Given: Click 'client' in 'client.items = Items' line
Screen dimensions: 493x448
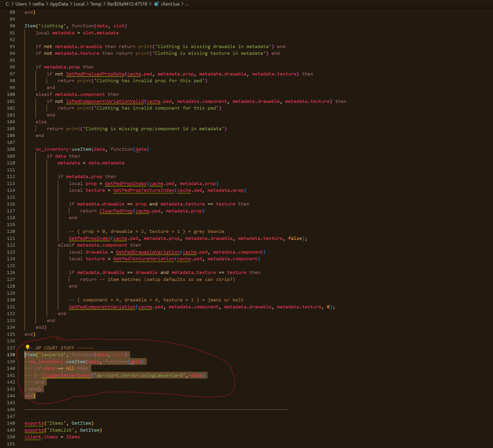Looking at the screenshot, I should (33, 437).
